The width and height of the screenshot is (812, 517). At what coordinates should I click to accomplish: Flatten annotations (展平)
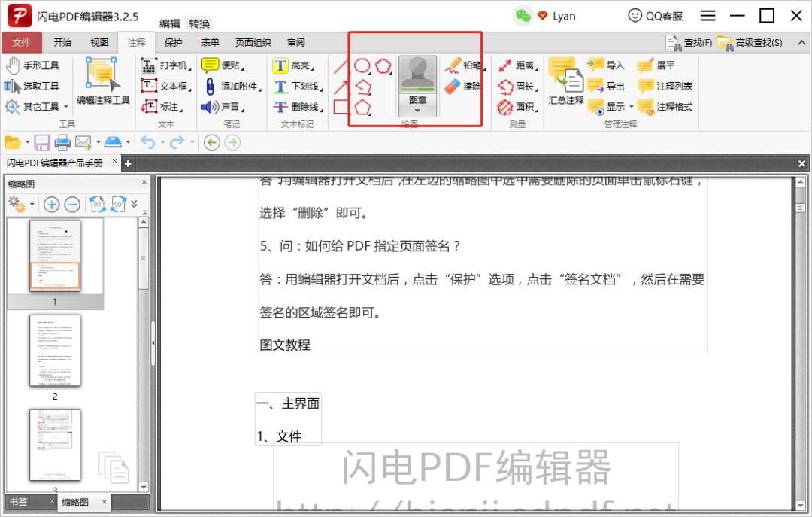click(656, 65)
